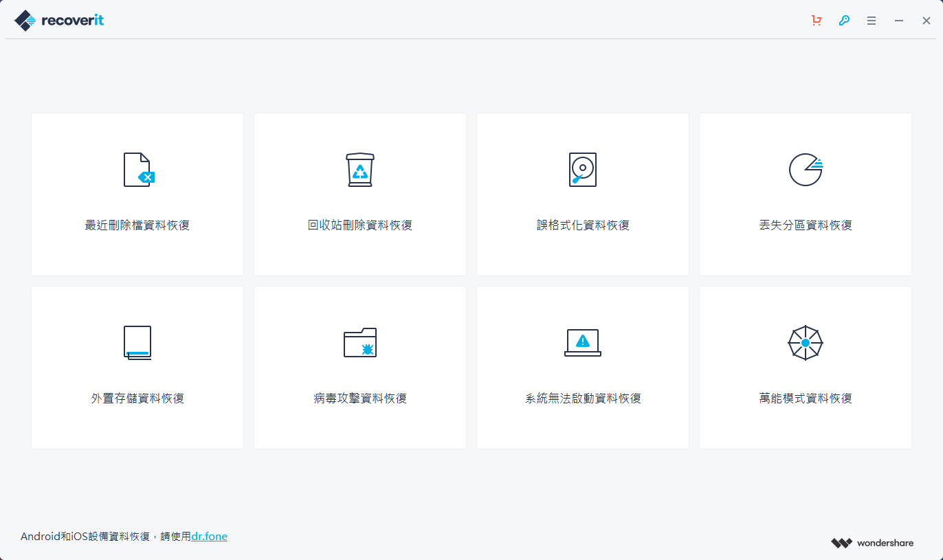Image resolution: width=943 pixels, height=560 pixels.
Task: Open 回收站刪除資料恢復 by clicking the trash bin icon
Action: pos(359,170)
